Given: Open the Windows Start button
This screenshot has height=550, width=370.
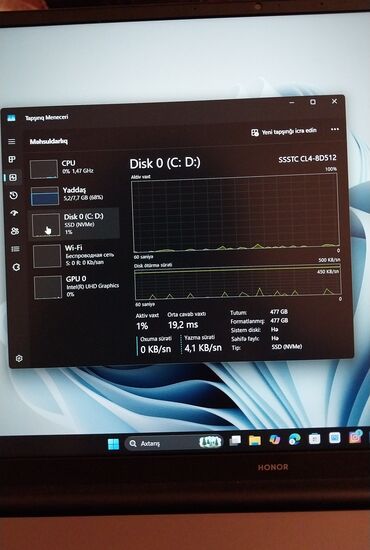Looking at the screenshot, I should pyautogui.click(x=113, y=444).
